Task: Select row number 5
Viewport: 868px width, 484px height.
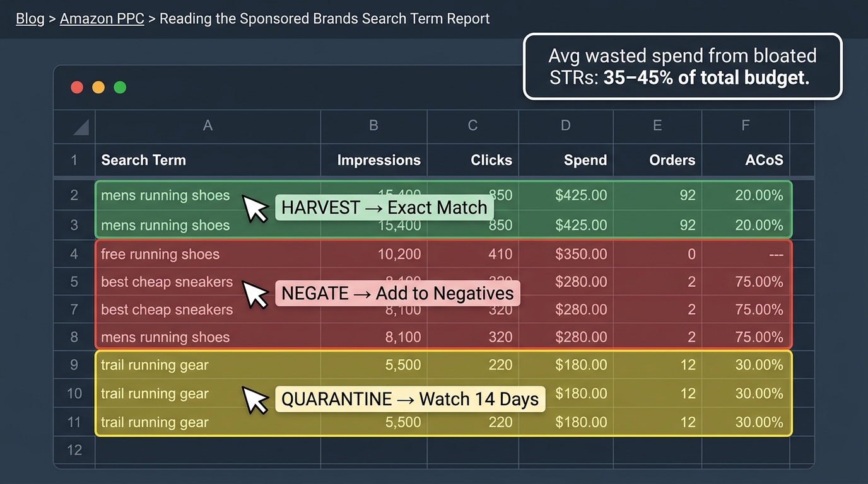Action: 74,282
